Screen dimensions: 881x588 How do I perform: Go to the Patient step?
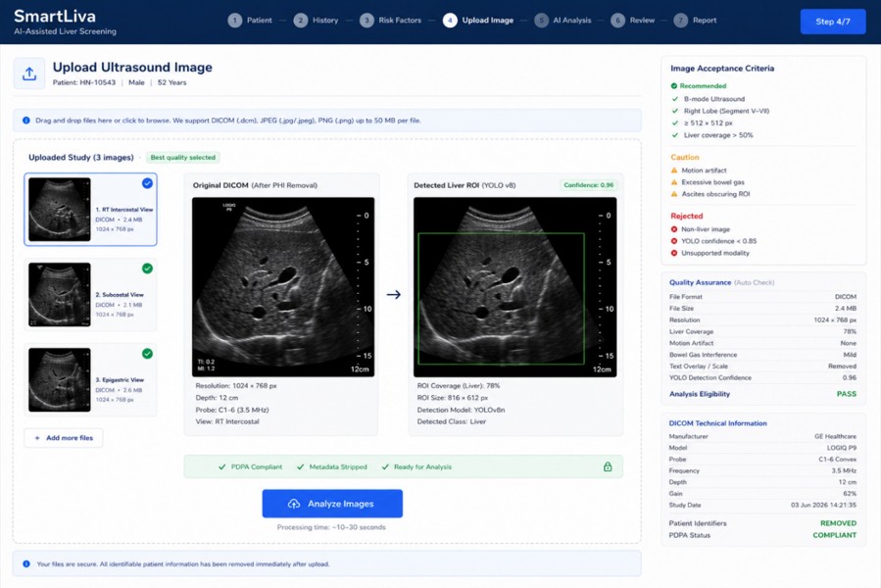click(250, 21)
